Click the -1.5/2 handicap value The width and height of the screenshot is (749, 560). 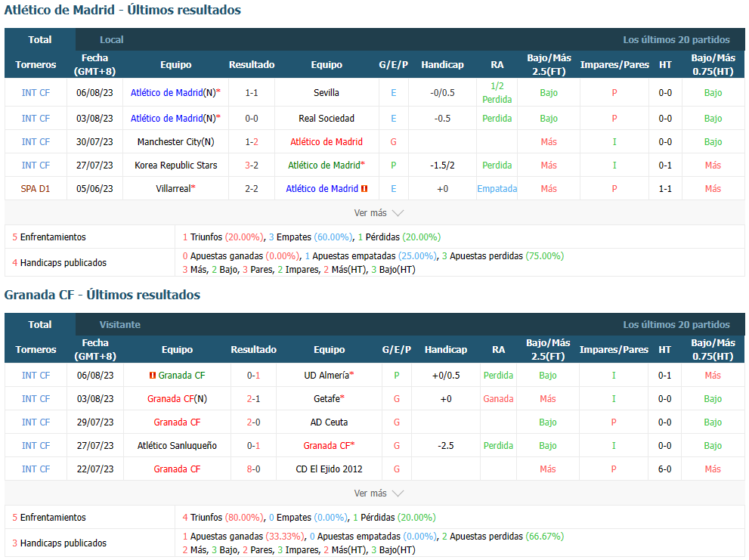tap(442, 166)
